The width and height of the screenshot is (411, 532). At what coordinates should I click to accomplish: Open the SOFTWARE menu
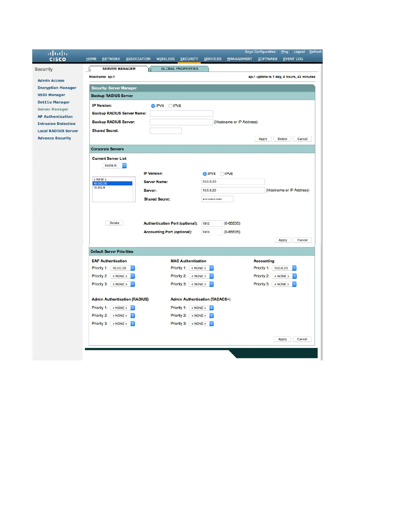(268, 59)
